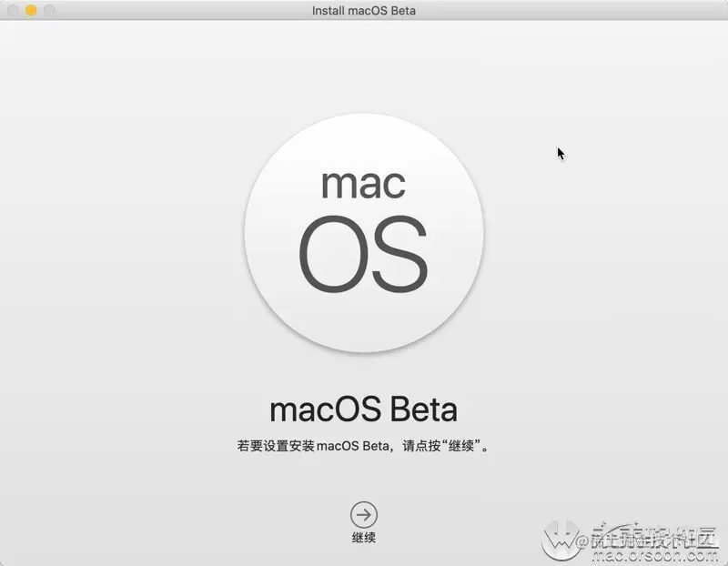Click the 继续 label under the arrow

coord(363,538)
